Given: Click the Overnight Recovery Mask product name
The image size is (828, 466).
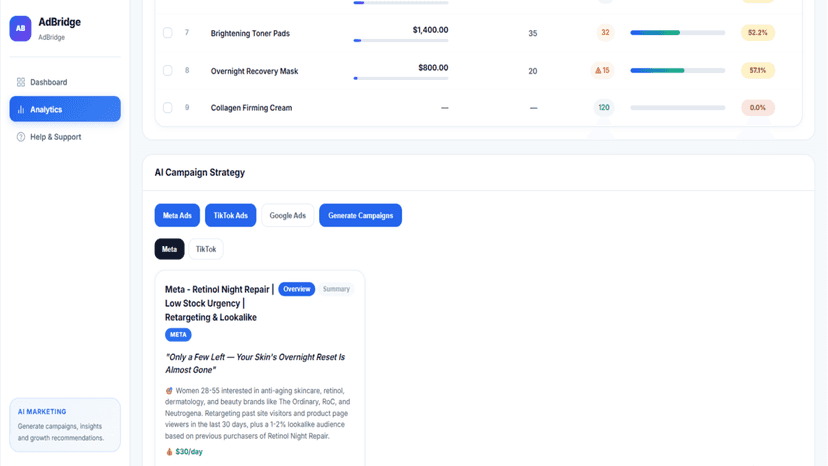Looking at the screenshot, I should pos(255,71).
